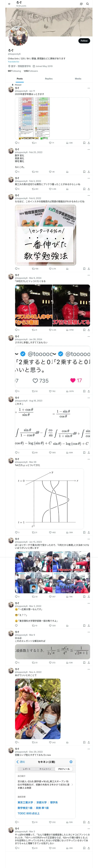Click the Grok icon next to search

coord(81,4)
